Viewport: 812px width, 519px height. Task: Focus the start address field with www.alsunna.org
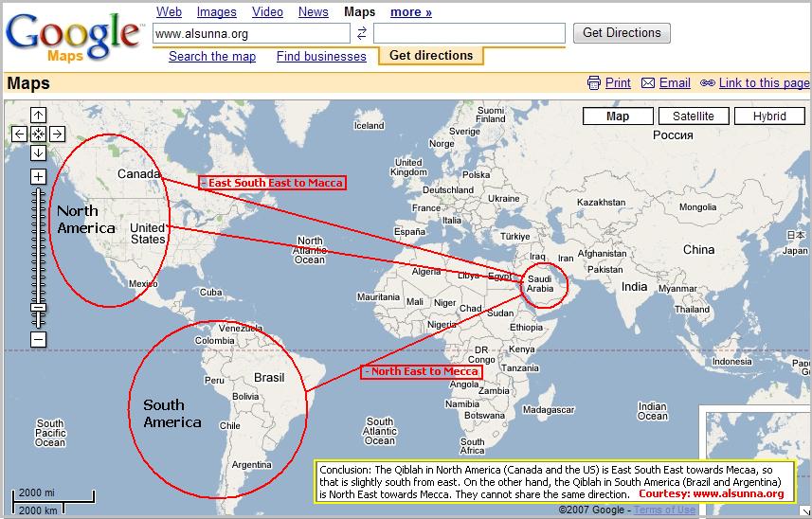[x=252, y=34]
